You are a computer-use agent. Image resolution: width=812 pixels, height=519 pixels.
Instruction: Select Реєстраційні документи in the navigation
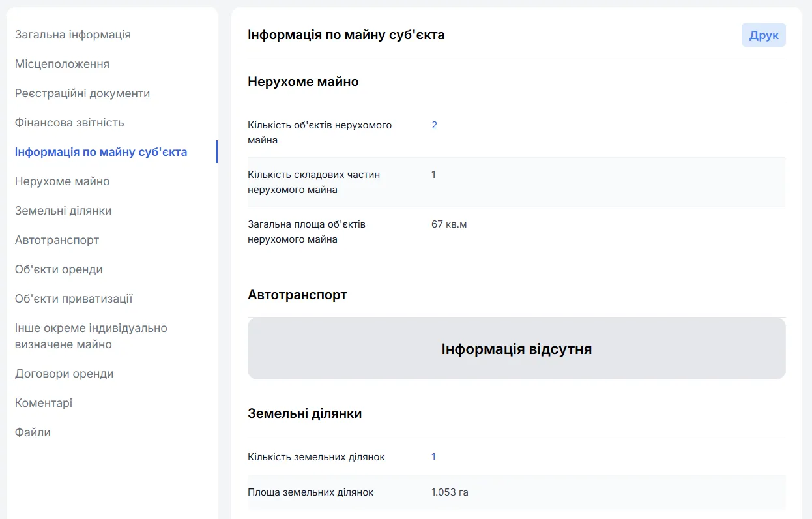click(x=82, y=93)
